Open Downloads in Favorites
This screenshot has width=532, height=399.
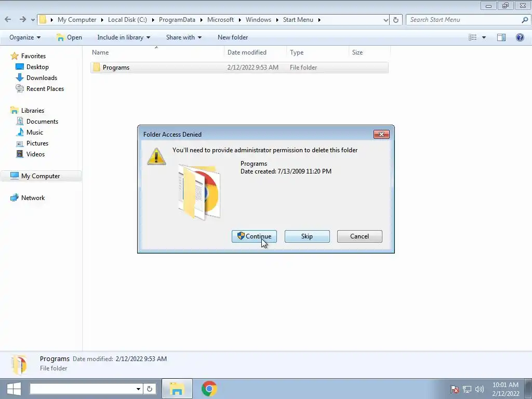point(42,78)
